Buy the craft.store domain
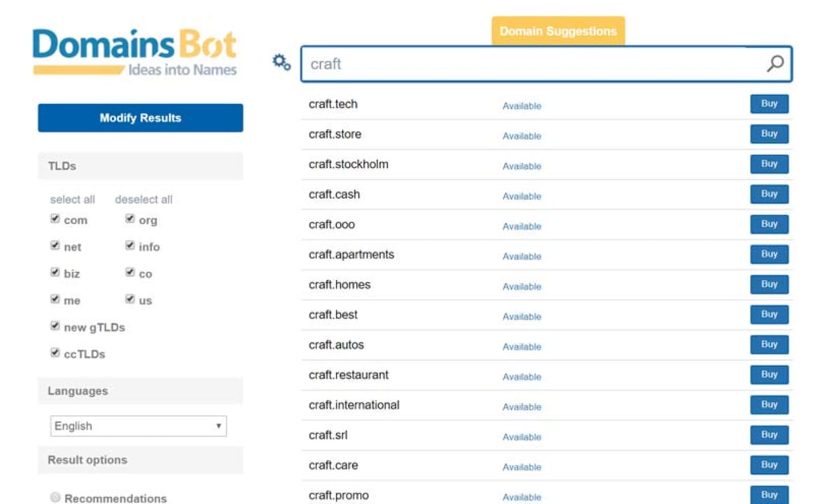Image resolution: width=840 pixels, height=504 pixels. click(x=769, y=134)
